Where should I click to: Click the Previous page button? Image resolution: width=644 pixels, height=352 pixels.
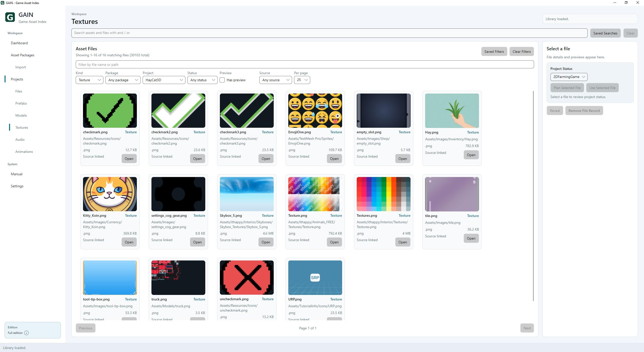coord(86,328)
